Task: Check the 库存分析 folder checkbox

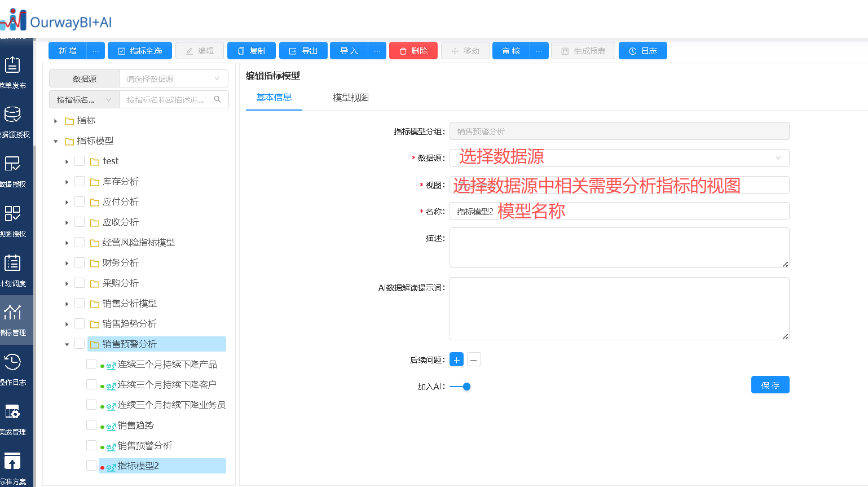Action: pos(80,181)
